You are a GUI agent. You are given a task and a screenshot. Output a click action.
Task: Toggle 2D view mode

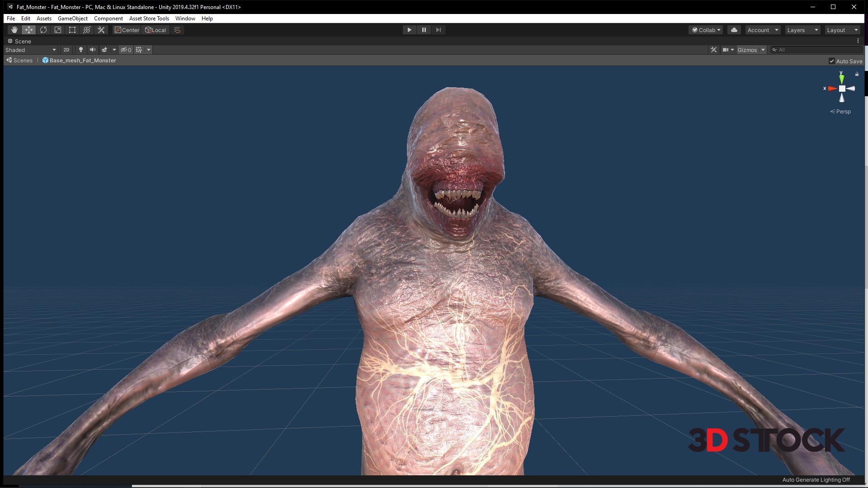click(x=66, y=50)
